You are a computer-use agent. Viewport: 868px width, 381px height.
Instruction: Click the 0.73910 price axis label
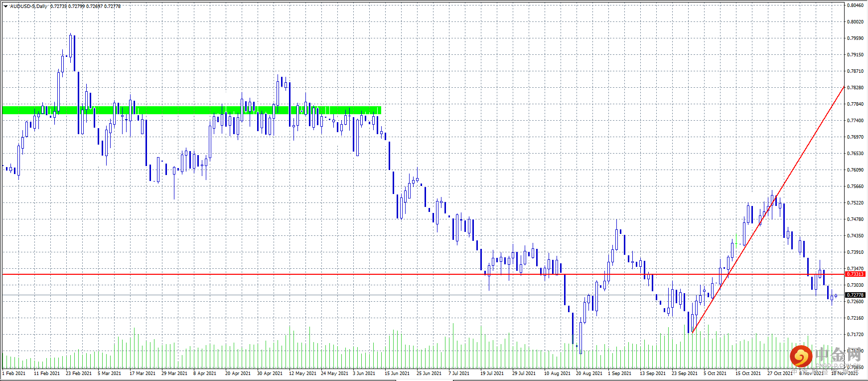click(x=856, y=252)
